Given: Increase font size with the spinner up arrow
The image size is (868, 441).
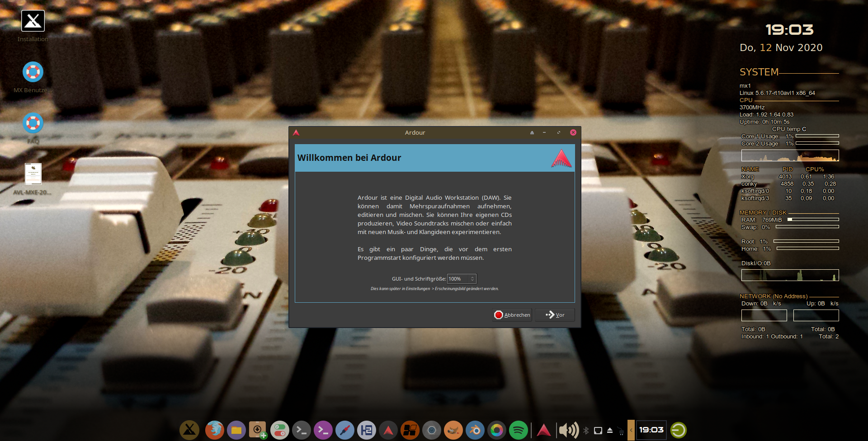Looking at the screenshot, I should point(472,277).
